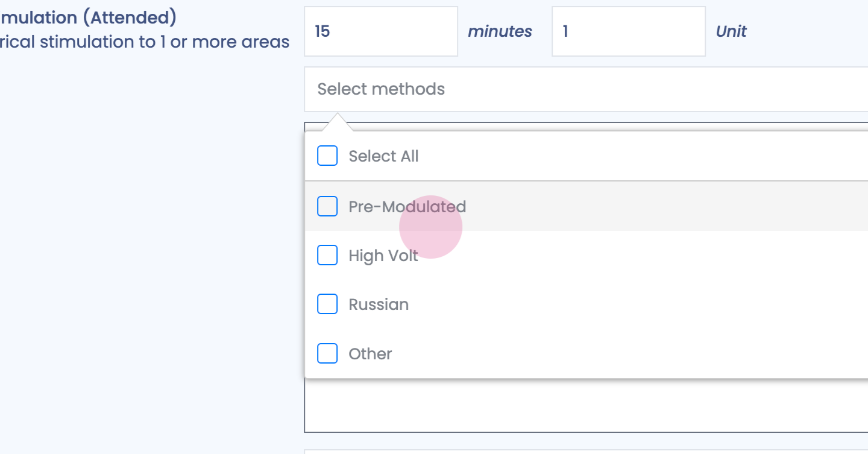Click the '(Attended)' heading text
Viewport: 868px width, 454px height.
(129, 17)
